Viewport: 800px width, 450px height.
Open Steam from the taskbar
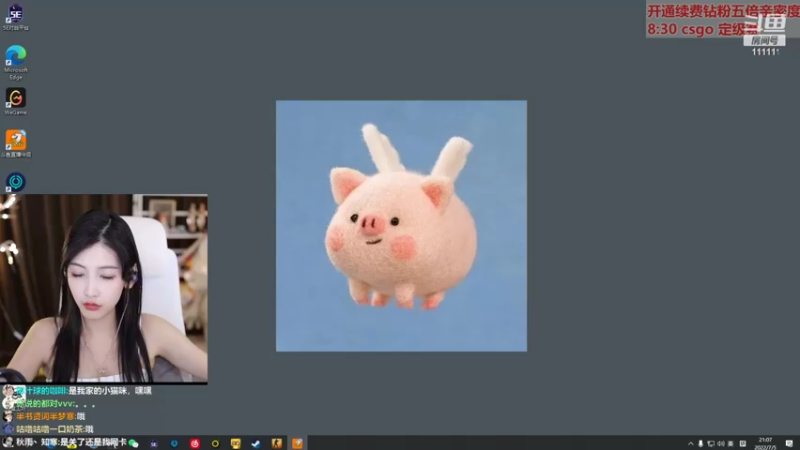[256, 443]
